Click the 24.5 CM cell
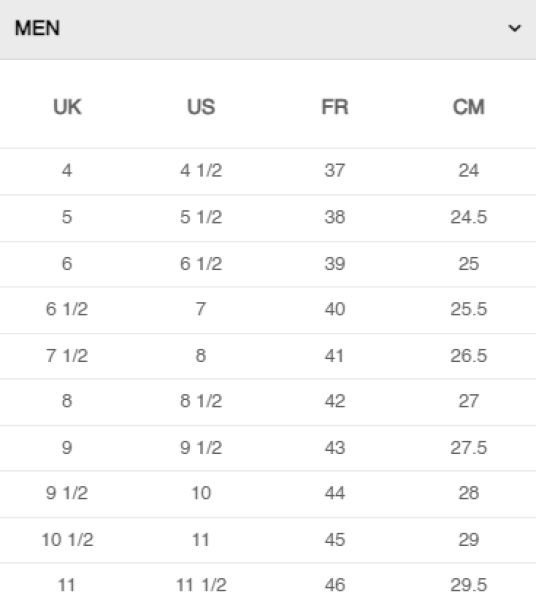536x600 pixels. tap(469, 217)
